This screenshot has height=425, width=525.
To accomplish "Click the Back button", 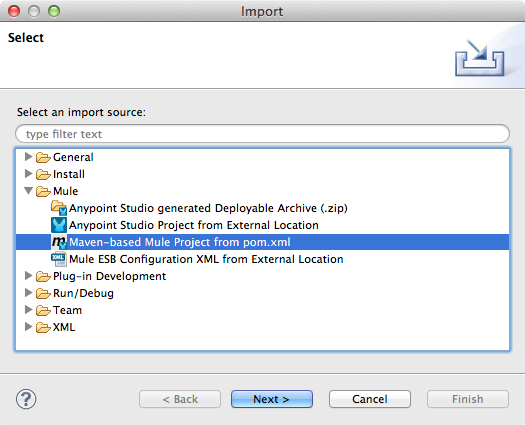I will [180, 399].
